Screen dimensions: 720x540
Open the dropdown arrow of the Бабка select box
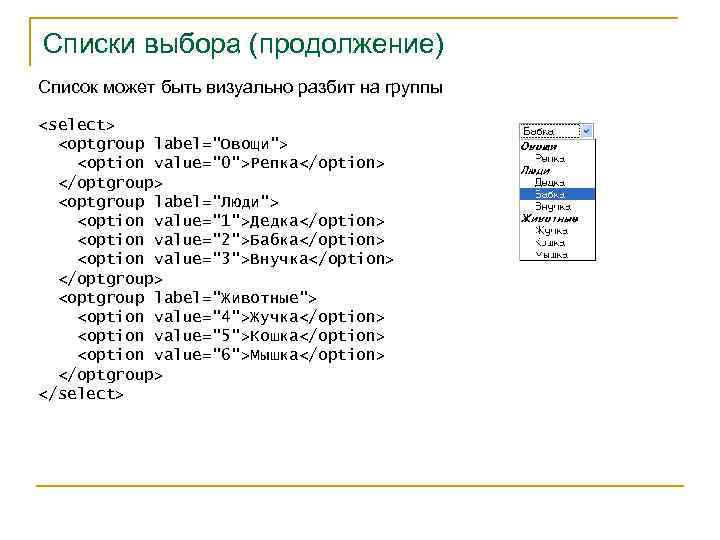(x=586, y=131)
